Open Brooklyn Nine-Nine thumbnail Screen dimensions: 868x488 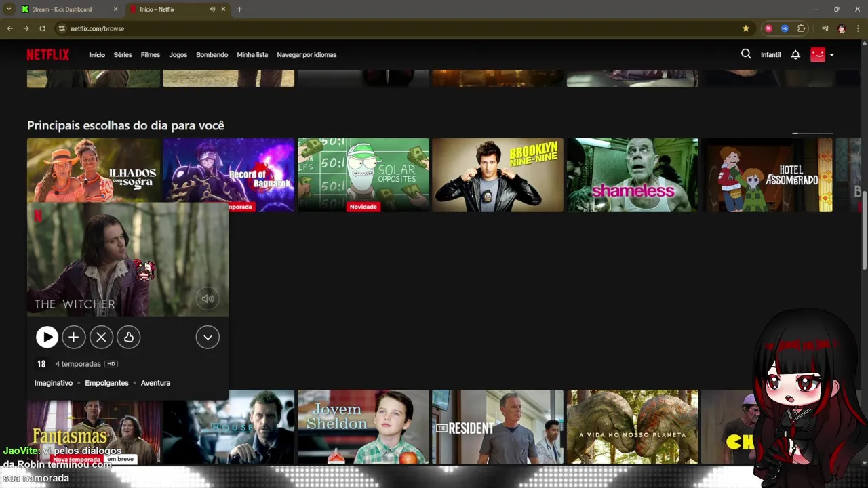point(498,175)
